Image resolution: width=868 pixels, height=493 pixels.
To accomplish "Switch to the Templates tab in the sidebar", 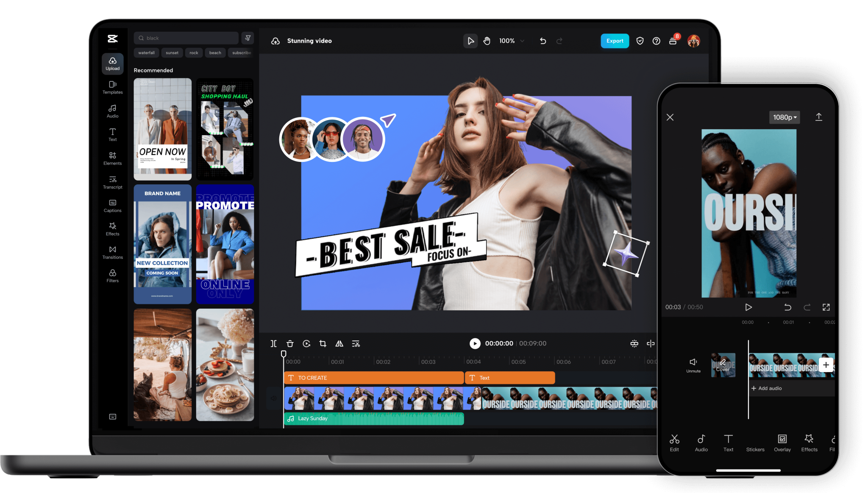I will pos(112,88).
